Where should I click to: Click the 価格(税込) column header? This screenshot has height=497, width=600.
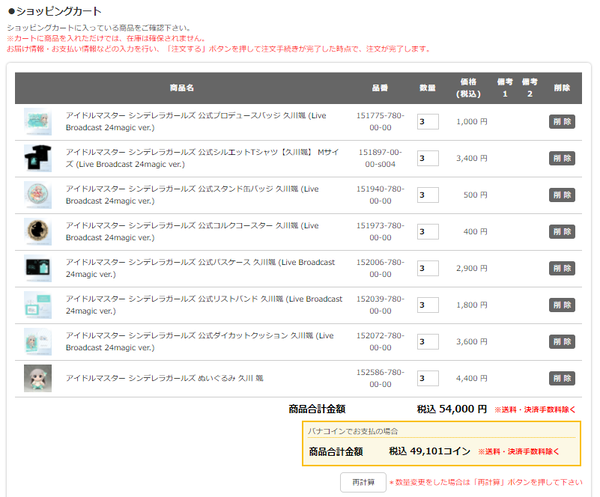point(468,88)
